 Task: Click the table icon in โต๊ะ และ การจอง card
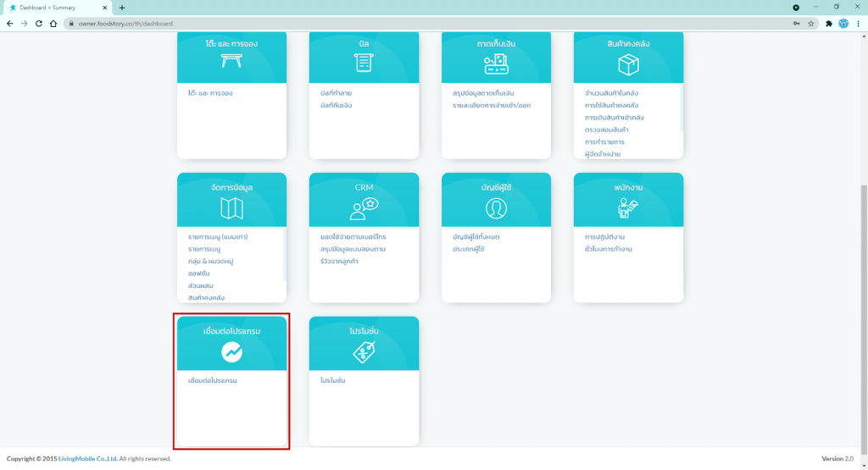pyautogui.click(x=231, y=61)
